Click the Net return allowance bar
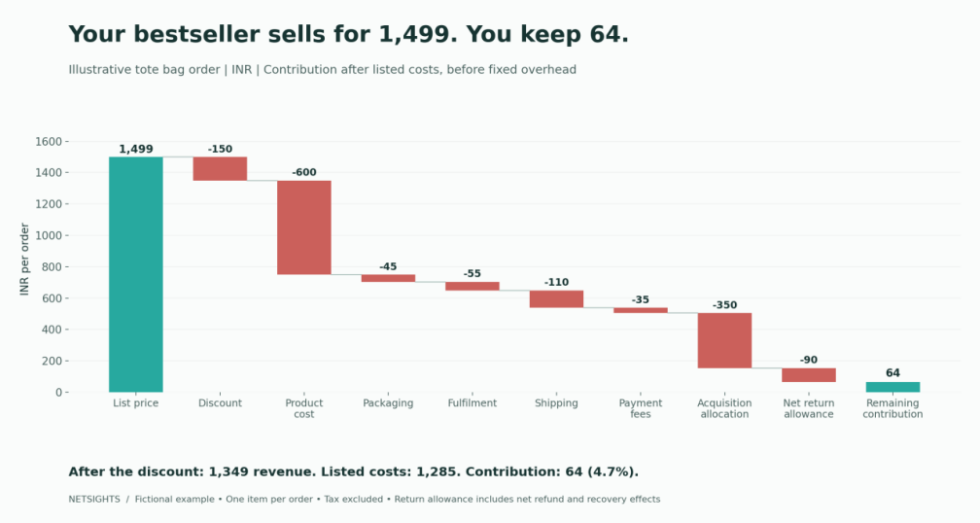Viewport: 980px width, 523px height. (x=809, y=375)
